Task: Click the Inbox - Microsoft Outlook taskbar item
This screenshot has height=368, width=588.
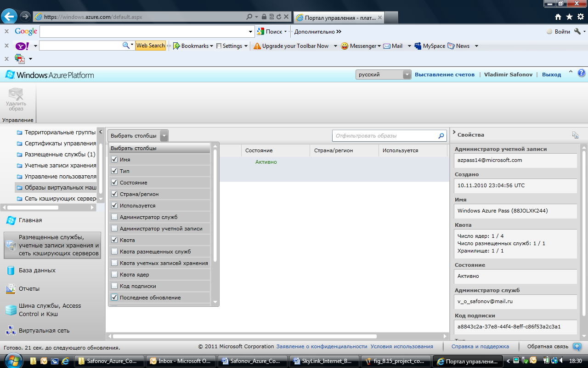Action: point(182,361)
